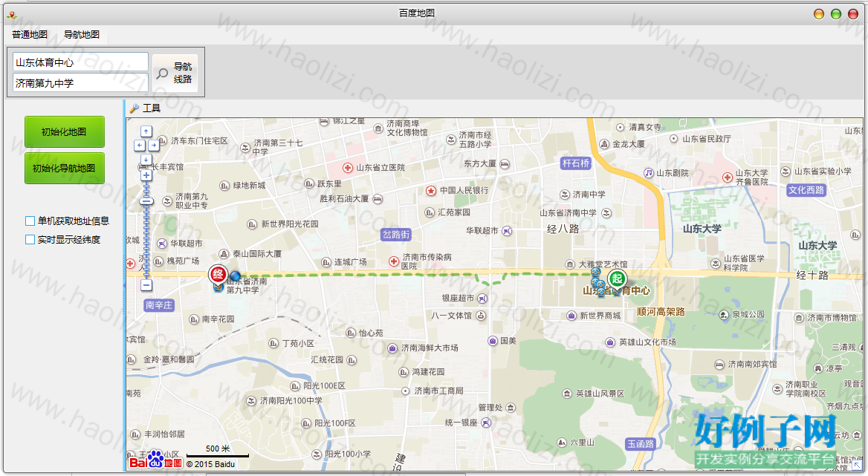Click the 东方大厦 hotel icon
Screen dimensions: 868x476
[x=505, y=164]
